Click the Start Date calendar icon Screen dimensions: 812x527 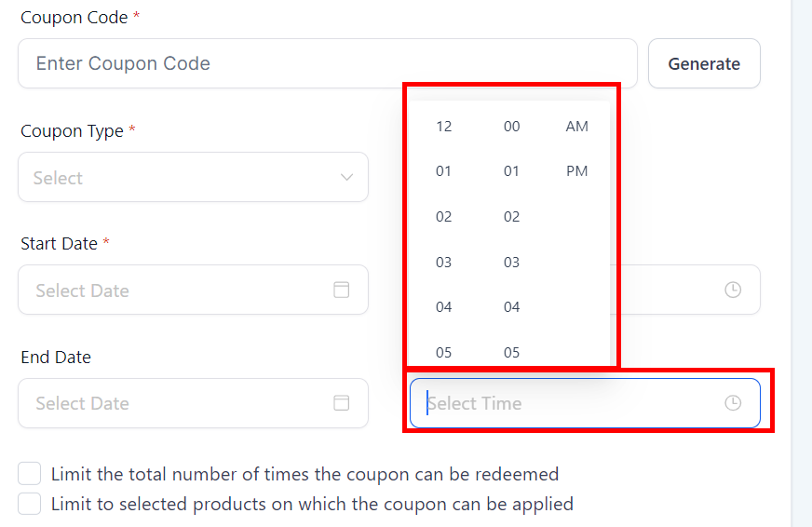click(x=342, y=290)
